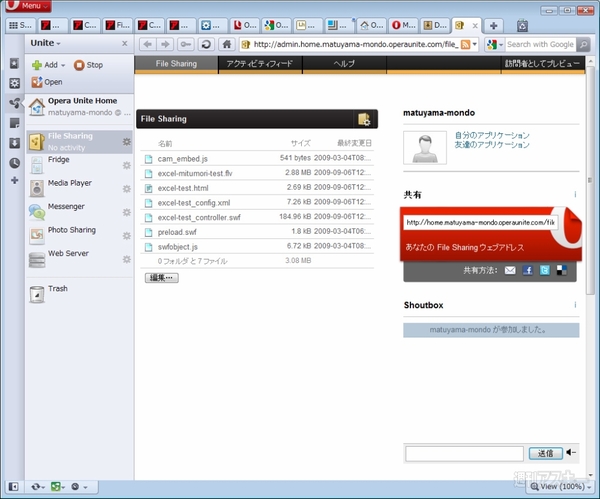This screenshot has height=499, width=600.
Task: Share via Facebook icon
Action: (528, 271)
